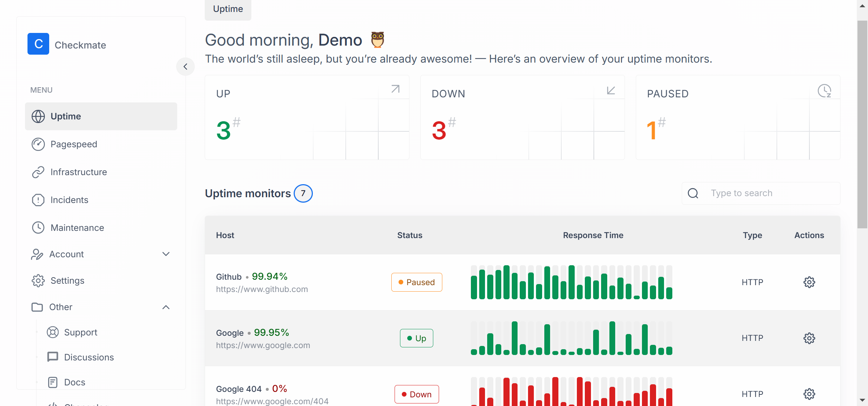
Task: Click the Status column header
Action: pos(410,235)
